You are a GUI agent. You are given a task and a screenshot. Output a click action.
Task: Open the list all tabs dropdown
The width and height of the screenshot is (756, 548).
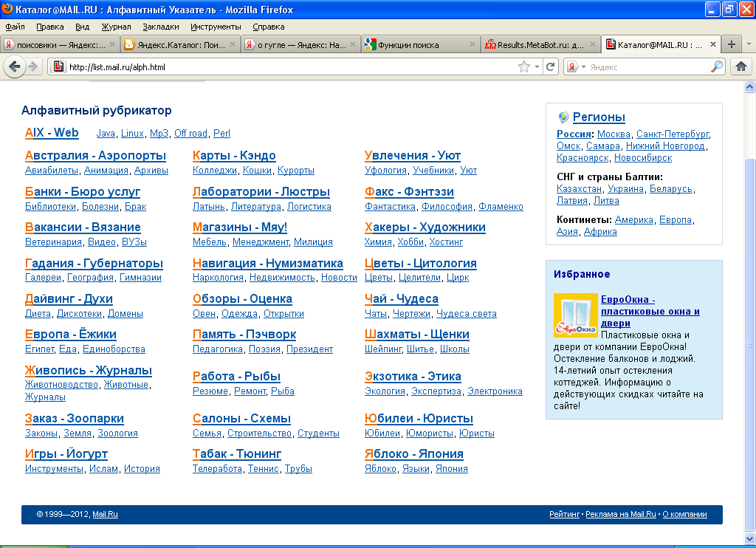pos(749,44)
